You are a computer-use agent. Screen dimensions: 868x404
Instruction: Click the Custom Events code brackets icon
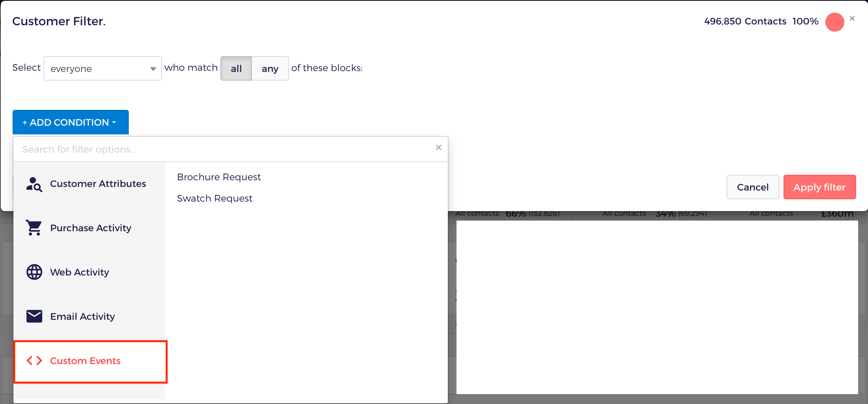(34, 361)
